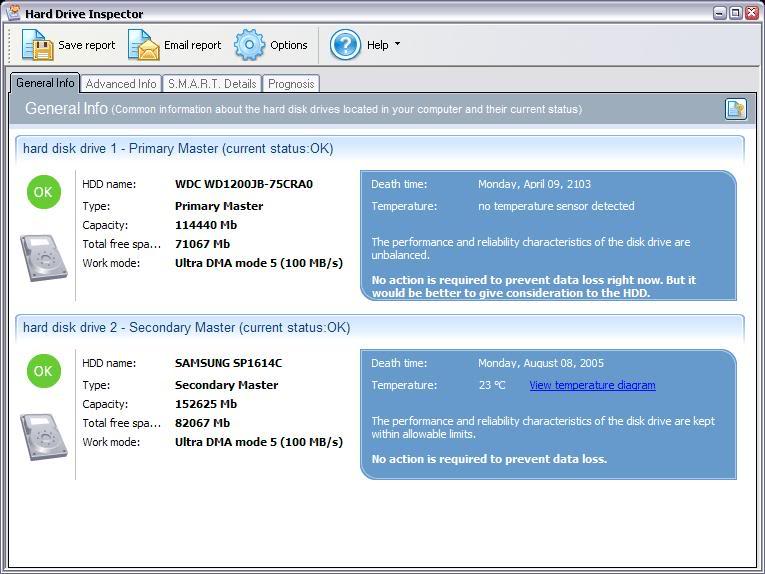765x574 pixels.
Task: Open the S.M.A.R.T. Details tab
Action: point(212,84)
